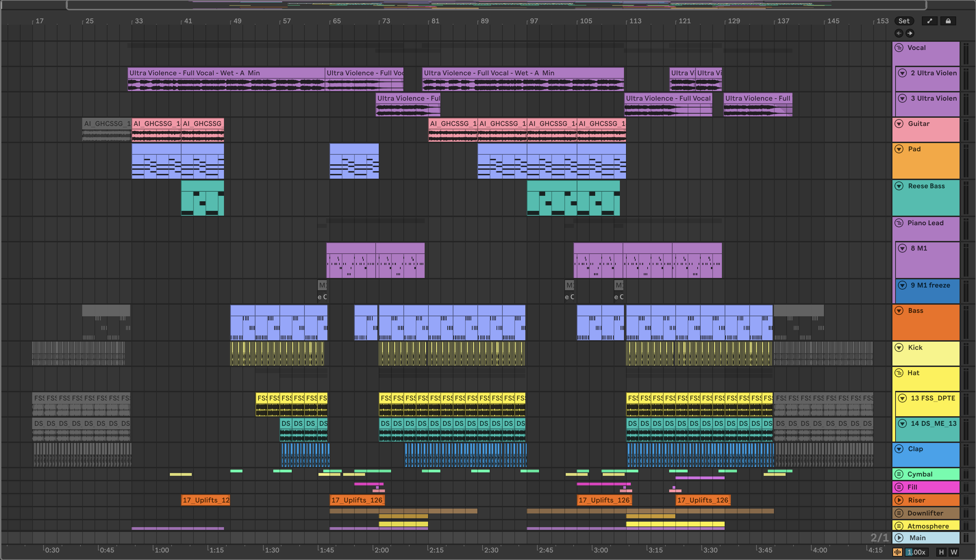Image resolution: width=976 pixels, height=560 pixels.
Task: Select the first 17_Uplifts Riser clip
Action: (205, 500)
